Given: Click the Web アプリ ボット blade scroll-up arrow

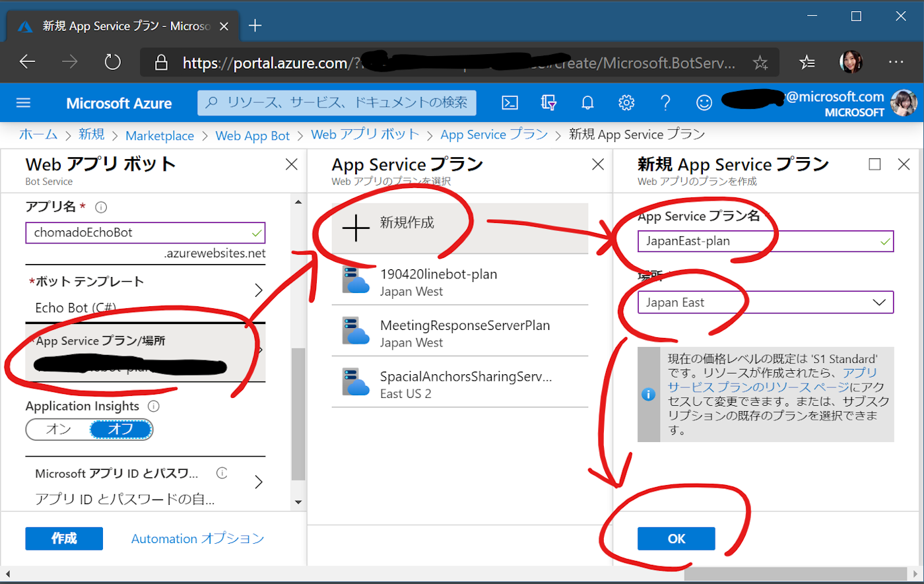Looking at the screenshot, I should point(298,202).
